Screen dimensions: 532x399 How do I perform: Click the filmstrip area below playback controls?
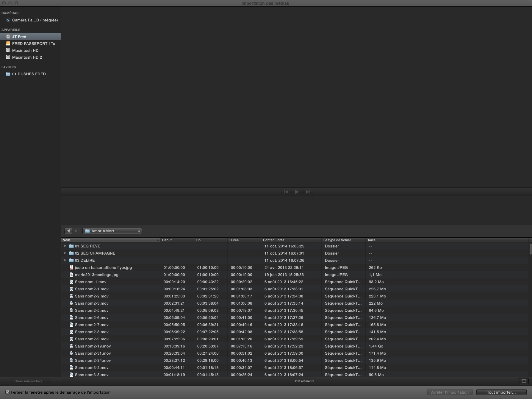tap(296, 211)
